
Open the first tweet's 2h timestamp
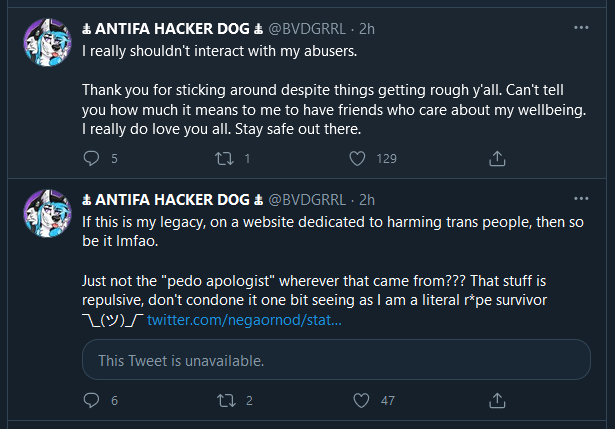367,29
